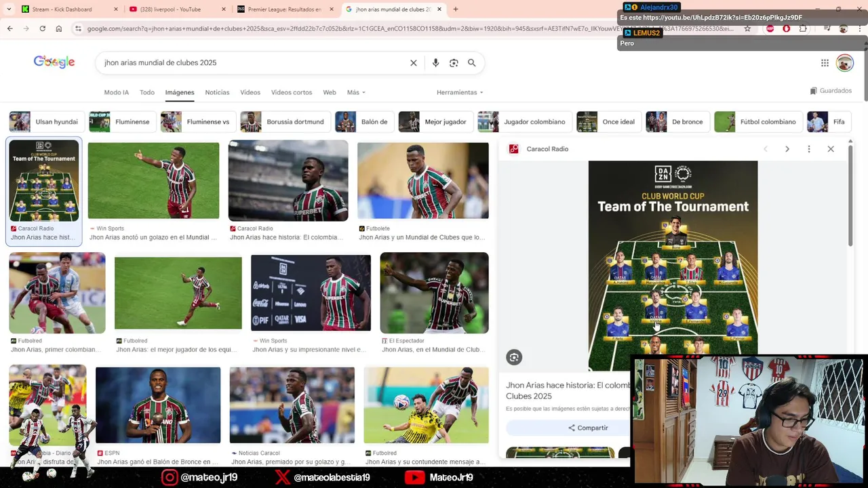Open the Extensions puzzle icon
Screen dimensions: 868x488
click(803, 28)
